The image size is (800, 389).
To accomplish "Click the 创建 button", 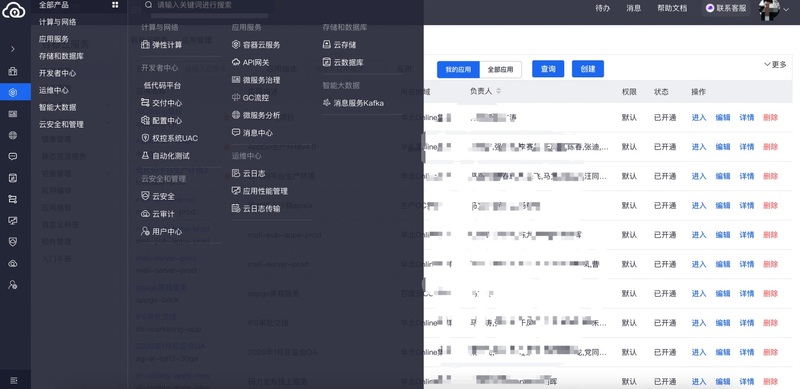I will [x=588, y=69].
